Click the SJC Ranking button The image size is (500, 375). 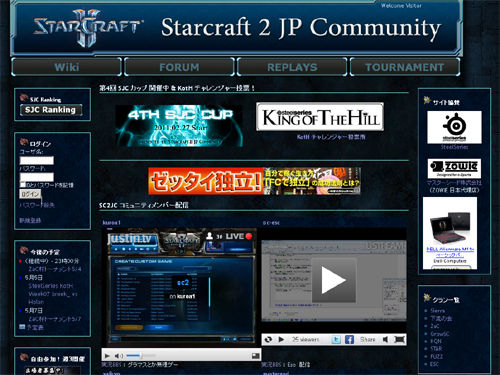pyautogui.click(x=51, y=110)
